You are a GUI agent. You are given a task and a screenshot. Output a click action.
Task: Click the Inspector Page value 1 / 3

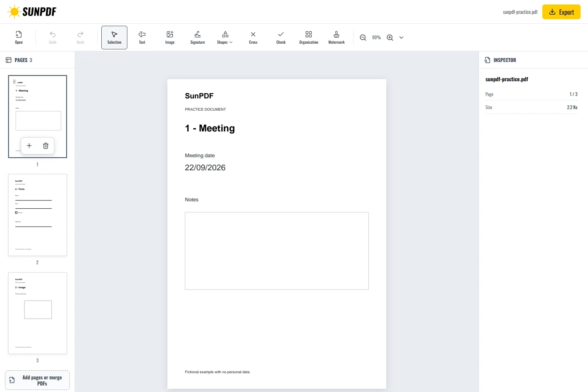(573, 94)
